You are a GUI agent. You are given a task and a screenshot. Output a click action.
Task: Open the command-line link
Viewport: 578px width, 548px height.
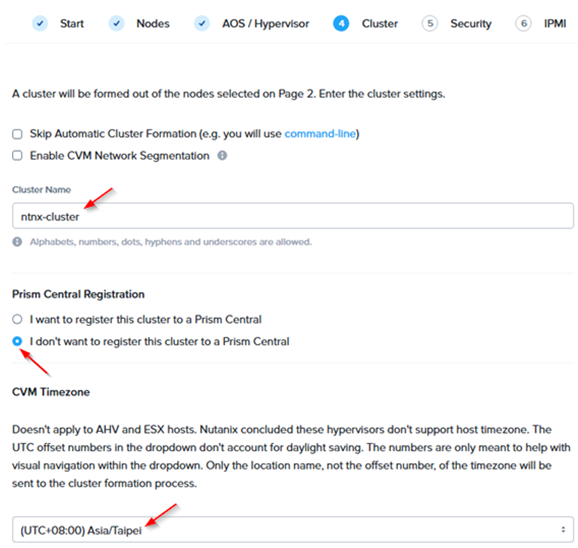click(x=320, y=134)
